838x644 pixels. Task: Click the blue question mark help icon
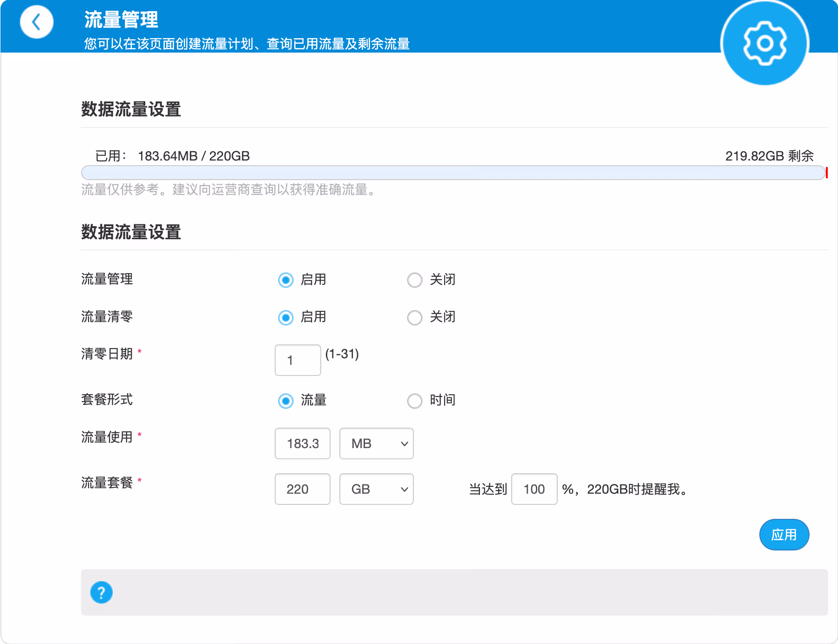pyautogui.click(x=101, y=592)
